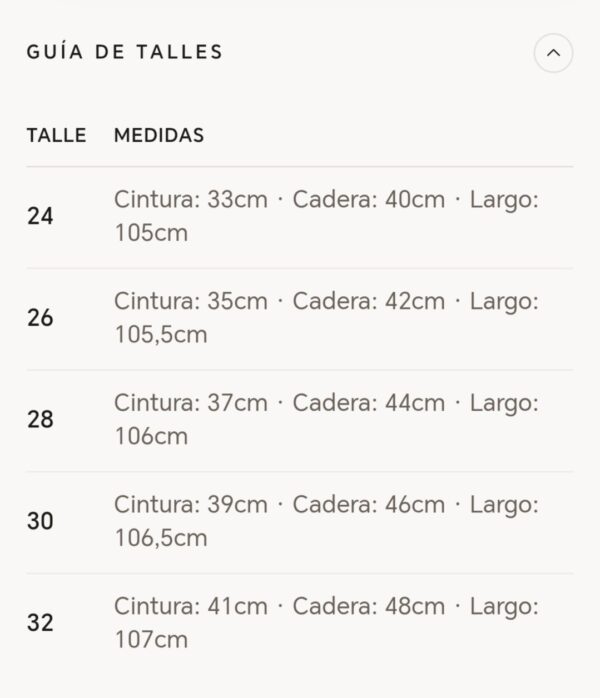Select size 26 in the table

[x=40, y=318]
